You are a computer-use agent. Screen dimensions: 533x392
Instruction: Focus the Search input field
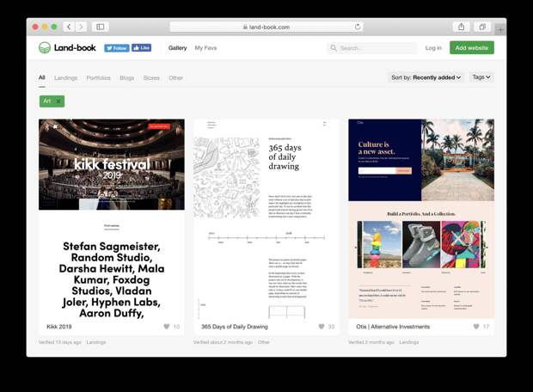click(x=372, y=48)
